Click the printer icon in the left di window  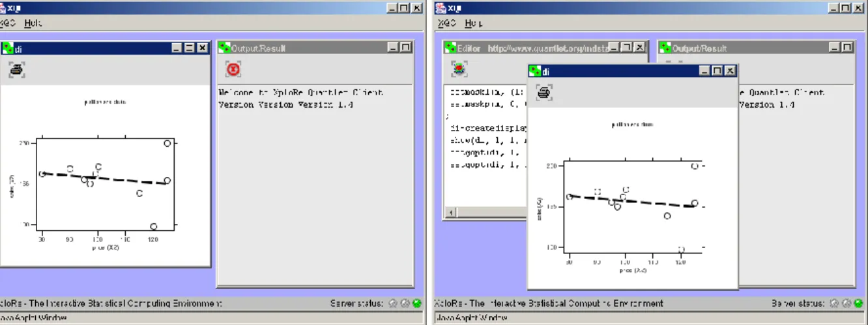tap(16, 69)
